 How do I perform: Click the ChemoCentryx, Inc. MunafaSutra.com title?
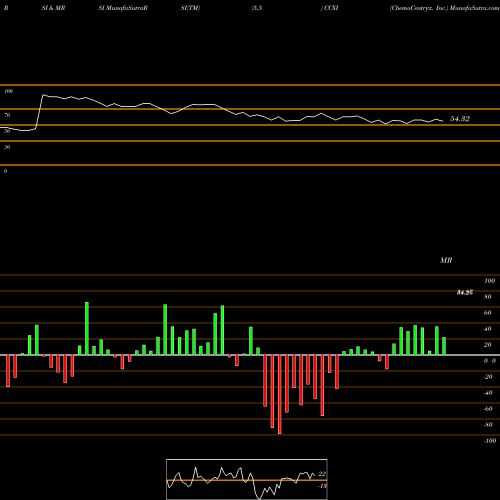(x=445, y=8)
